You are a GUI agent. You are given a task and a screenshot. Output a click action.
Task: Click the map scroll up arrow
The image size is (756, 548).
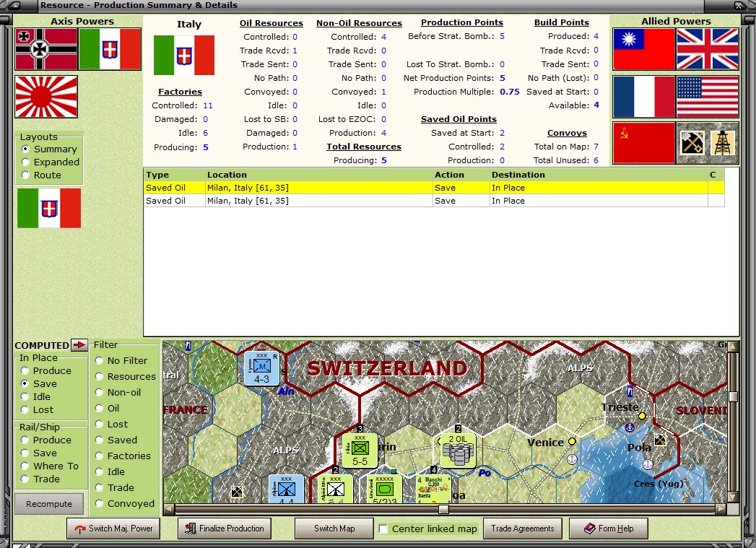click(734, 346)
